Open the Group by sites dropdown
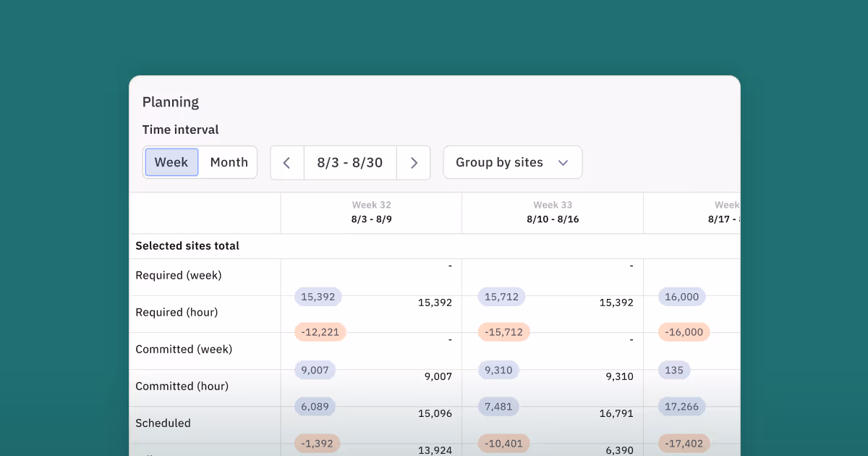The height and width of the screenshot is (456, 868). click(512, 162)
